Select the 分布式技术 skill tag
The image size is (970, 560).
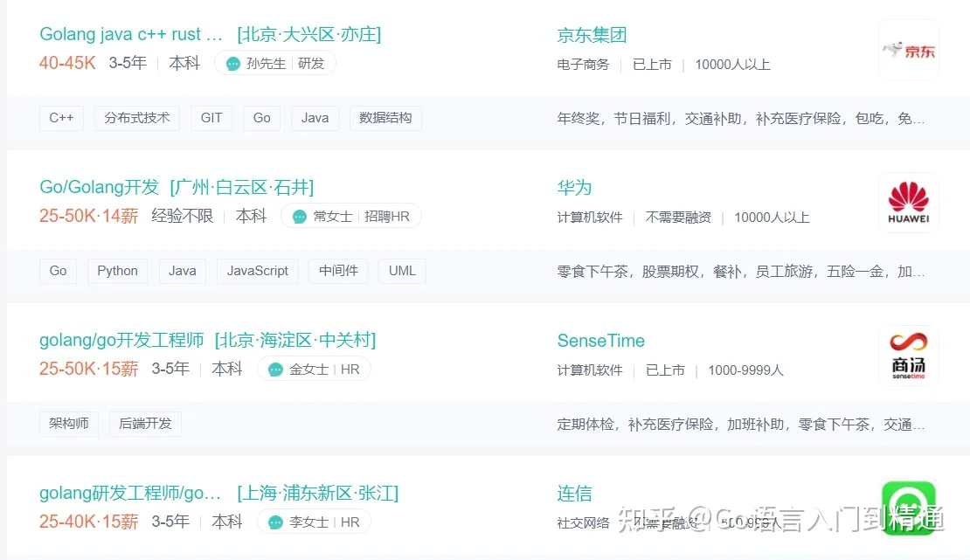tap(137, 118)
